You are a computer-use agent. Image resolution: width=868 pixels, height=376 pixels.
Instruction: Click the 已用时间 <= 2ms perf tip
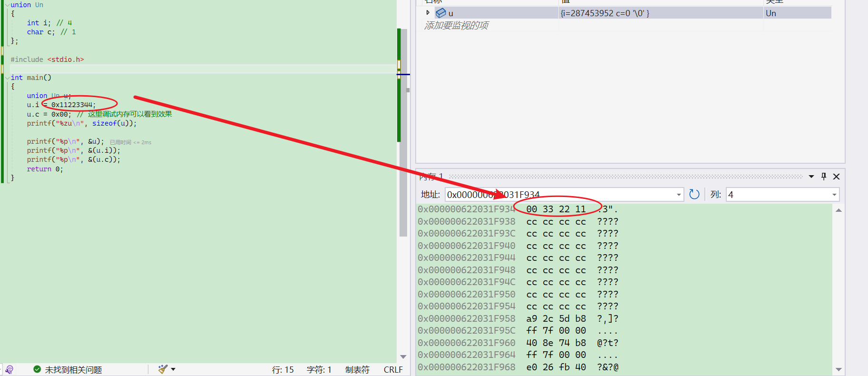click(130, 142)
